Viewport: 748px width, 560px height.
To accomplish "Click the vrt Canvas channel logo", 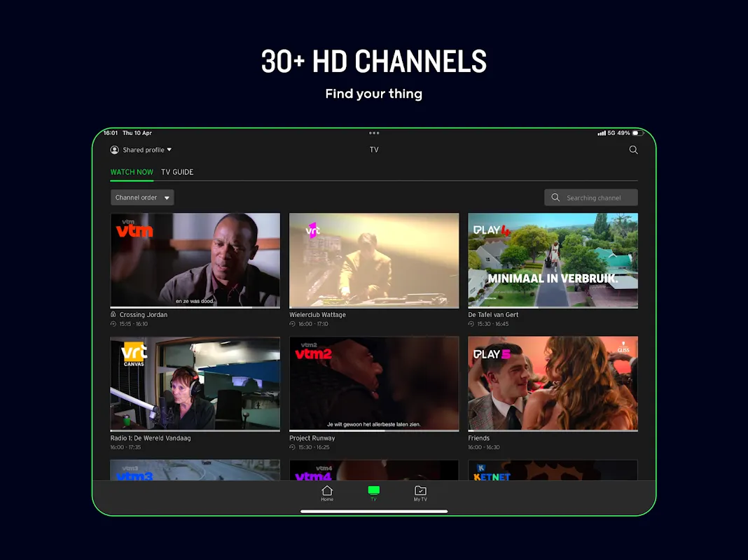I will click(x=134, y=355).
